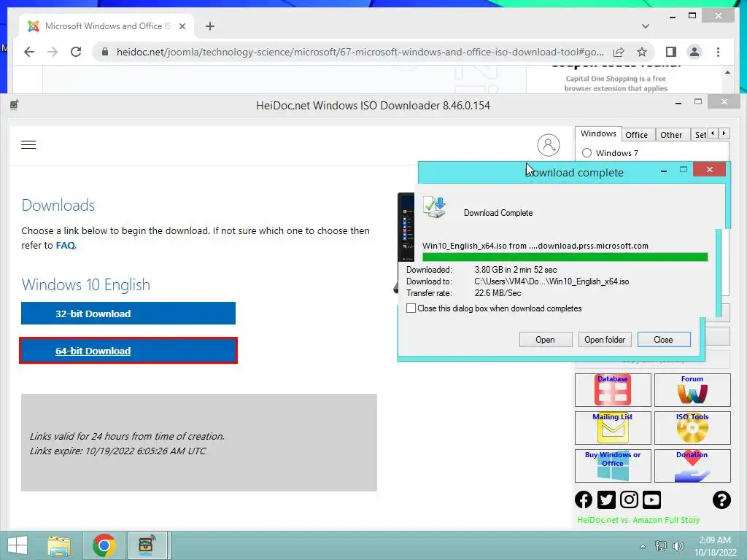Image resolution: width=747 pixels, height=560 pixels.
Task: Click the 64-bit Download button
Action: tap(128, 351)
